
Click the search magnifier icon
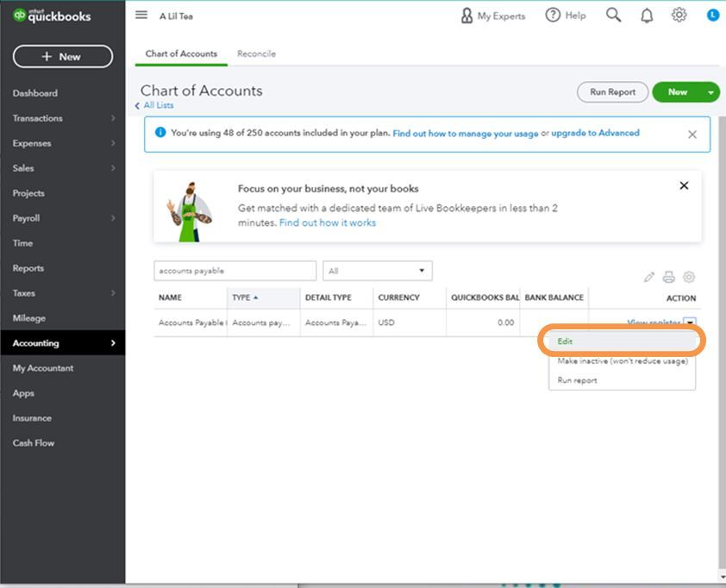(613, 15)
